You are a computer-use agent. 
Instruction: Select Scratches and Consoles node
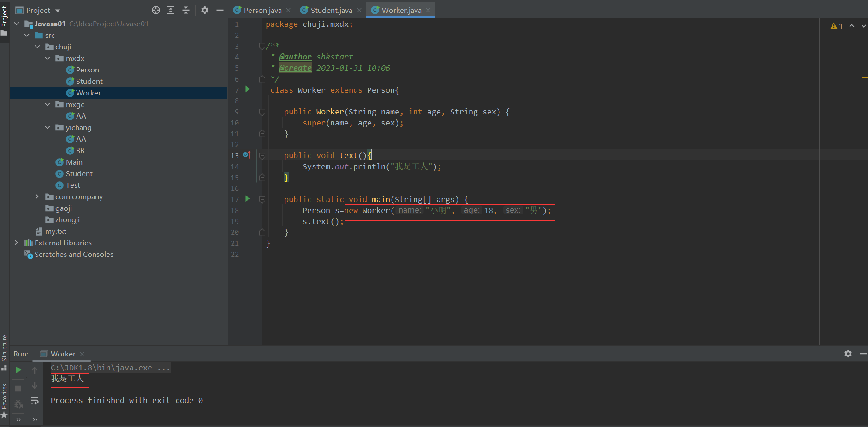point(69,254)
